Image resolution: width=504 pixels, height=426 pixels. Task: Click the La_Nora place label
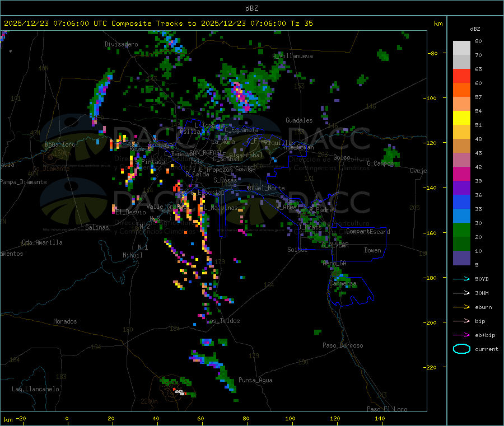point(223,142)
